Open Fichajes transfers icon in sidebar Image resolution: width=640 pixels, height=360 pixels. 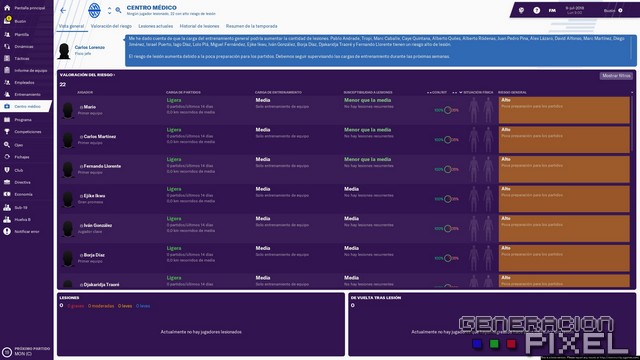point(7,157)
